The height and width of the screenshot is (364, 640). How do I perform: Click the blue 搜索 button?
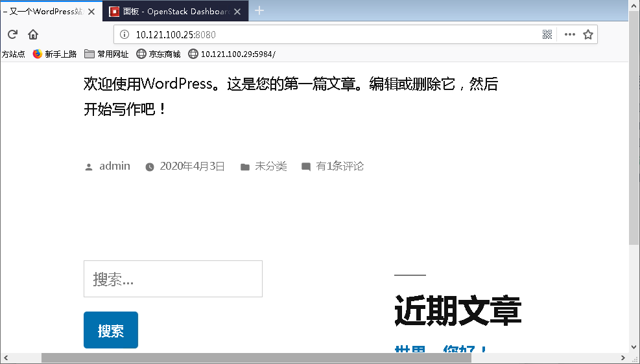click(x=111, y=330)
